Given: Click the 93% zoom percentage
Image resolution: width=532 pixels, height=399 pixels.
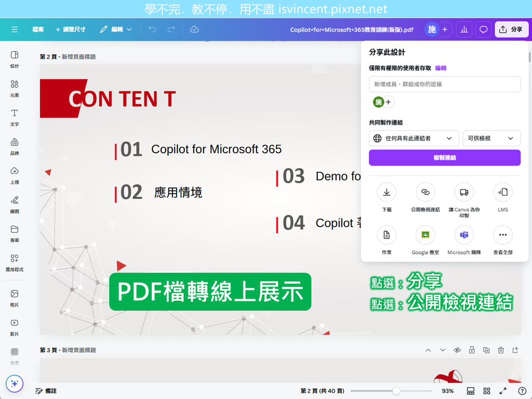Looking at the screenshot, I should pyautogui.click(x=447, y=391).
